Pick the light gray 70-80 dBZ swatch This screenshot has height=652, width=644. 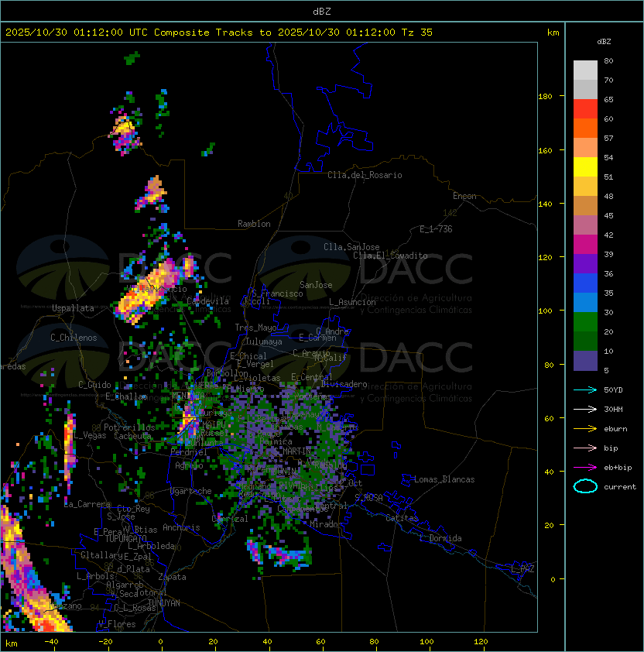point(585,70)
